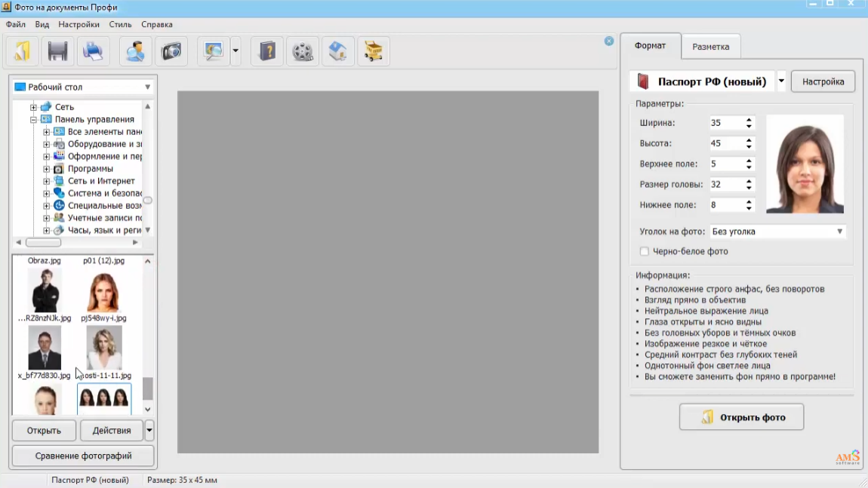Open the dropdown arrow next to image viewer icon

click(x=235, y=51)
